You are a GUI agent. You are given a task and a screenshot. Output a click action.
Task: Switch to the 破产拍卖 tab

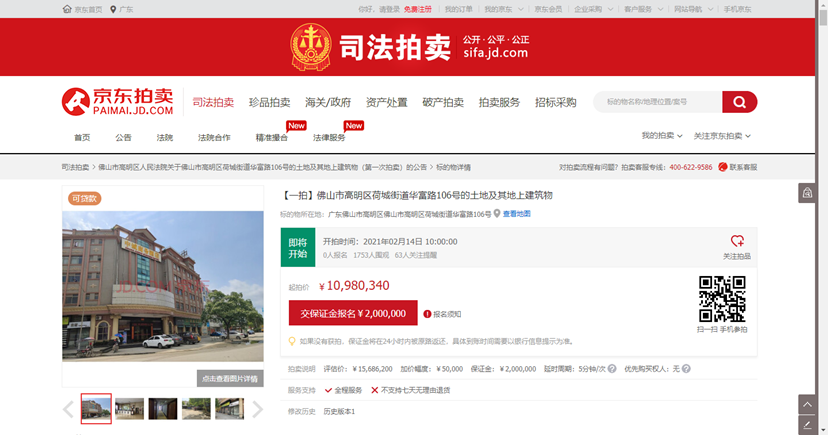coord(443,102)
